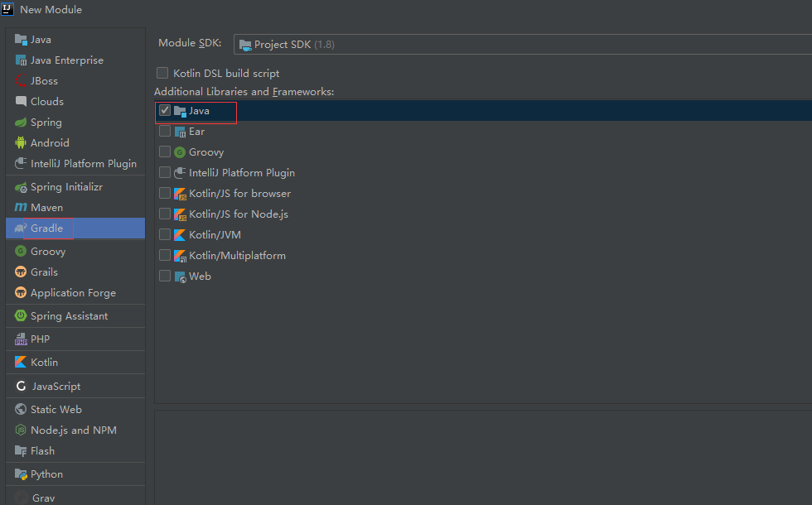Click the Gradle elephant icon
Image resolution: width=812 pixels, height=505 pixels.
coord(21,228)
